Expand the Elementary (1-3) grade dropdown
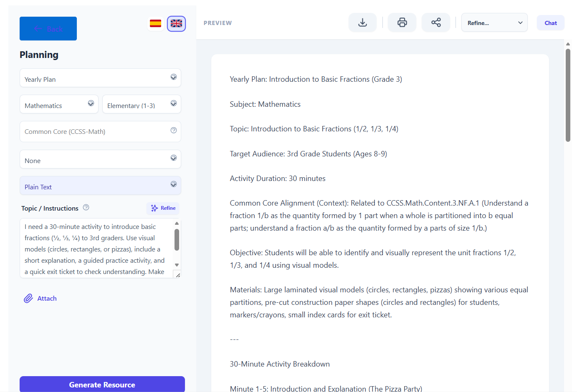 (142, 104)
